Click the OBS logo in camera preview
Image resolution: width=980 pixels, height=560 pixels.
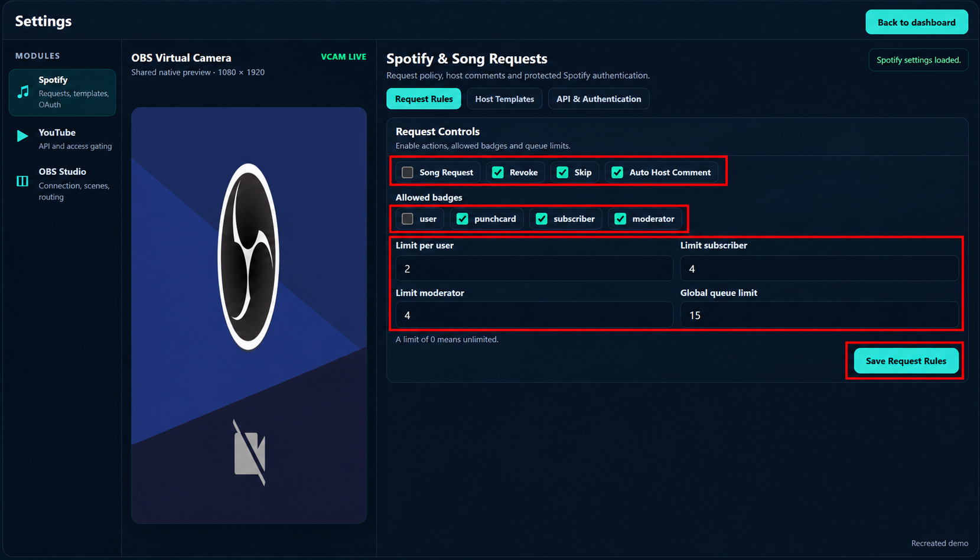pyautogui.click(x=248, y=257)
